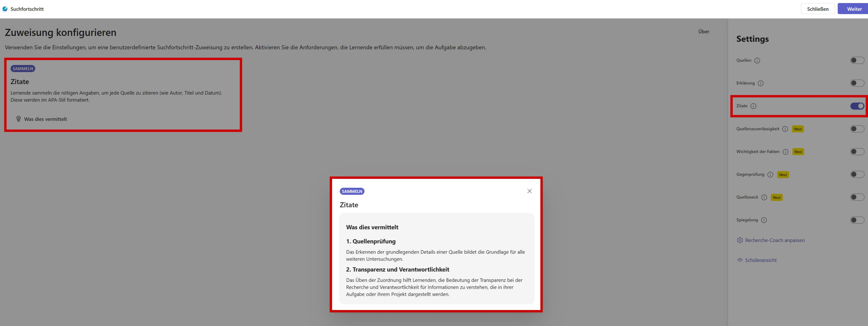The height and width of the screenshot is (326, 868).
Task: Open info icon for Quellenzuverlässigkeit
Action: coord(785,129)
